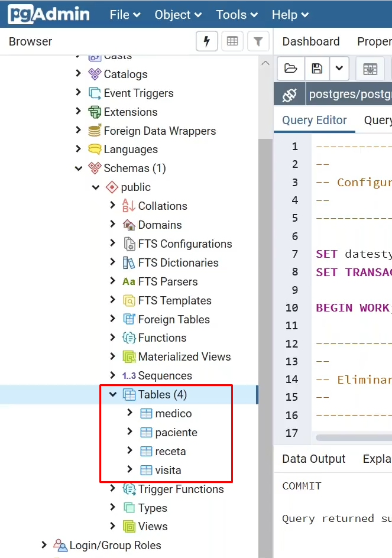
Task: Select the Sequences tree label
Action: [x=165, y=376]
